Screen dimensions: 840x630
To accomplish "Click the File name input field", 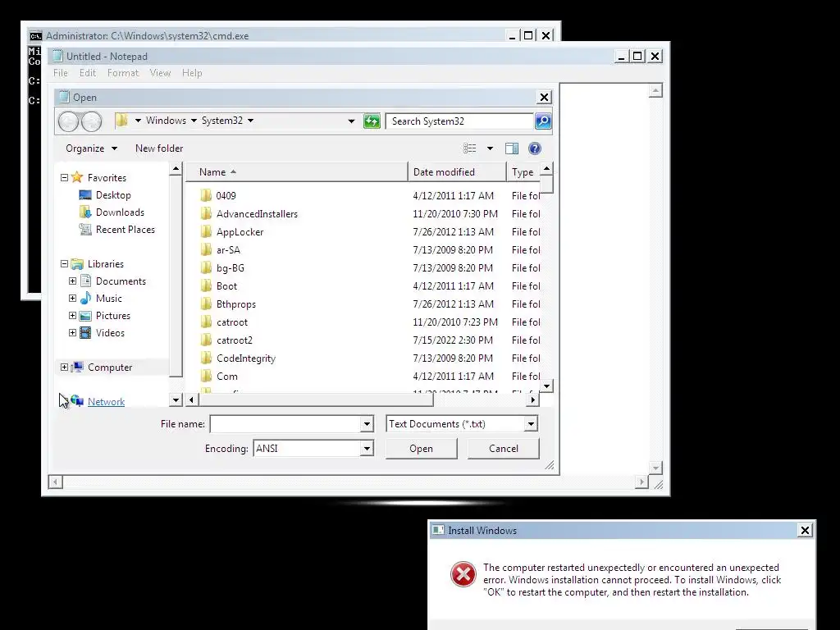I will pyautogui.click(x=285, y=424).
